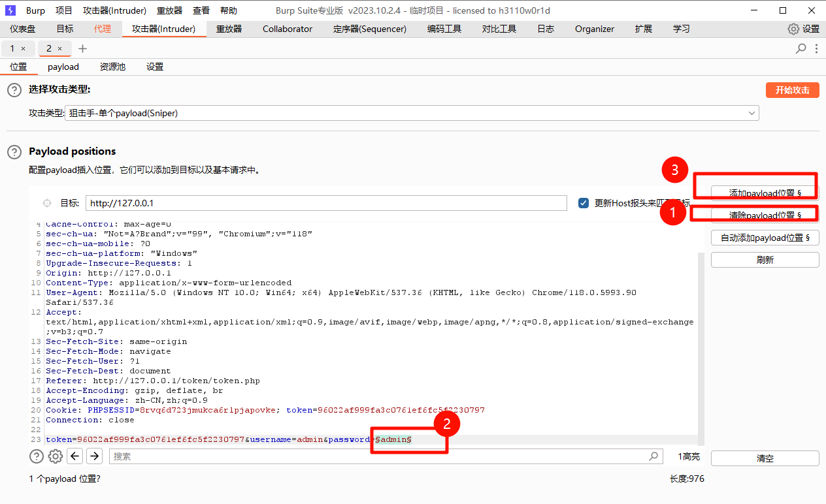Open the 查看 menu
The image size is (826, 504).
click(201, 10)
